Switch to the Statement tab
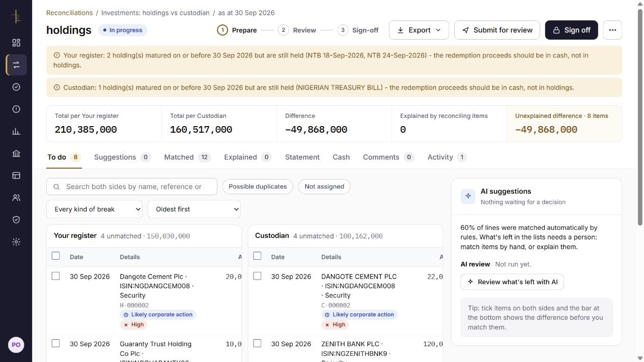Screen dimensions: 644x362 [302, 157]
